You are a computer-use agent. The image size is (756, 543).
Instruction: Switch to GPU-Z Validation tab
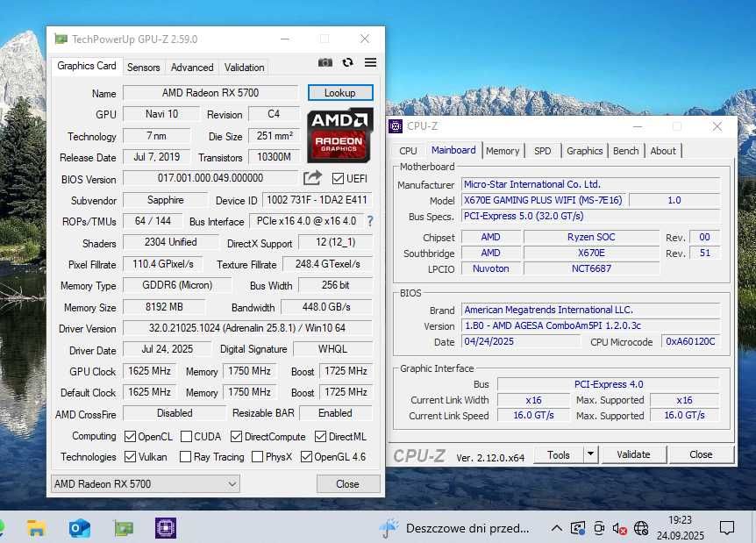(244, 68)
